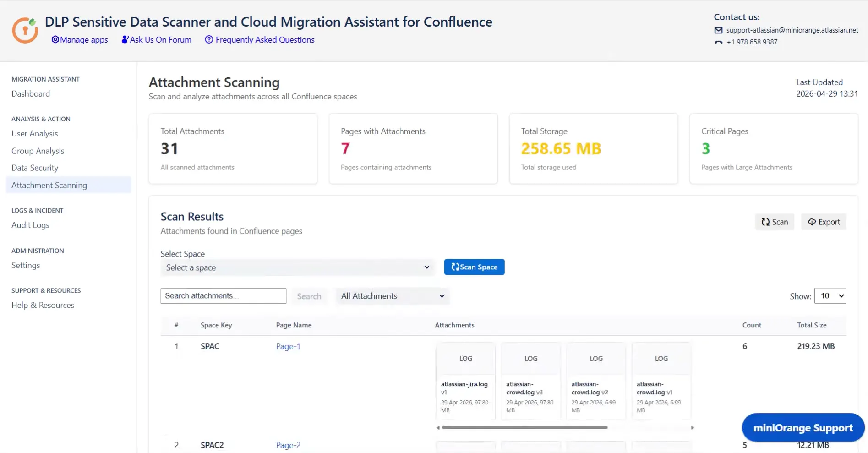The image size is (868, 453).
Task: Click the Count column header
Action: pos(752,325)
